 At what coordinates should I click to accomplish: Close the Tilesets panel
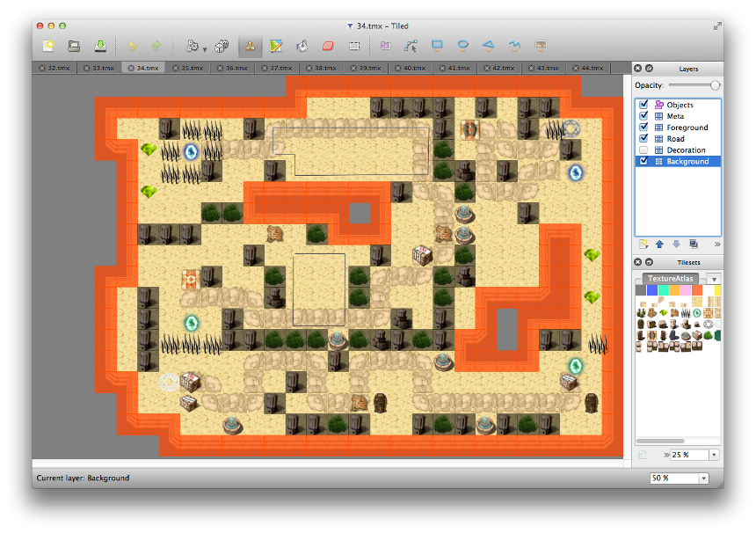pos(638,262)
